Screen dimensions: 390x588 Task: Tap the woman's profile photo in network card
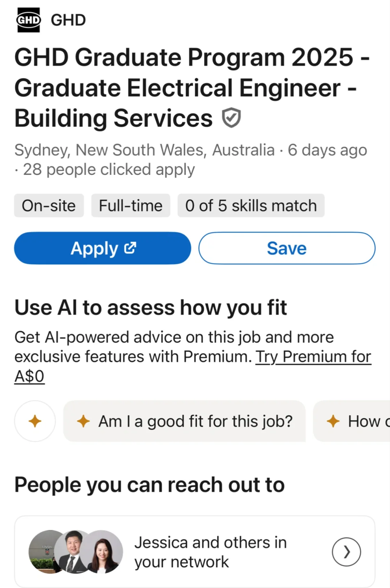(x=105, y=552)
